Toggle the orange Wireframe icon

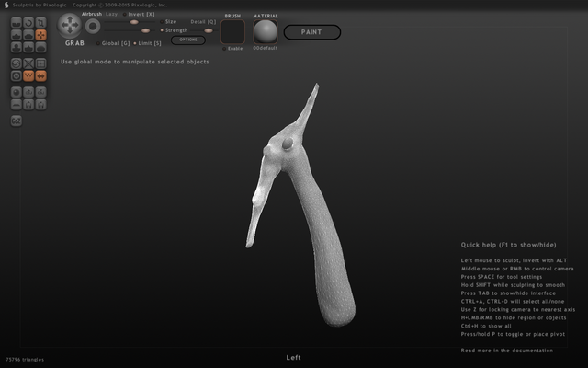coord(28,75)
